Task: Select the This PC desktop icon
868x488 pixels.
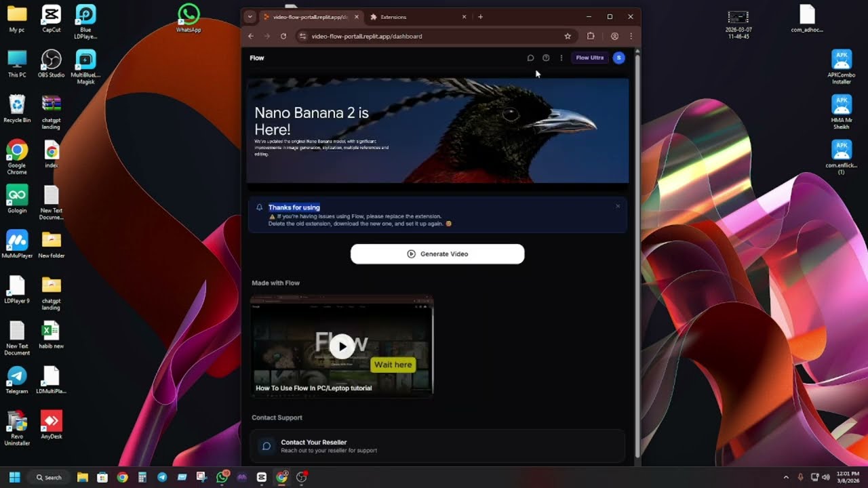Action: (17, 64)
